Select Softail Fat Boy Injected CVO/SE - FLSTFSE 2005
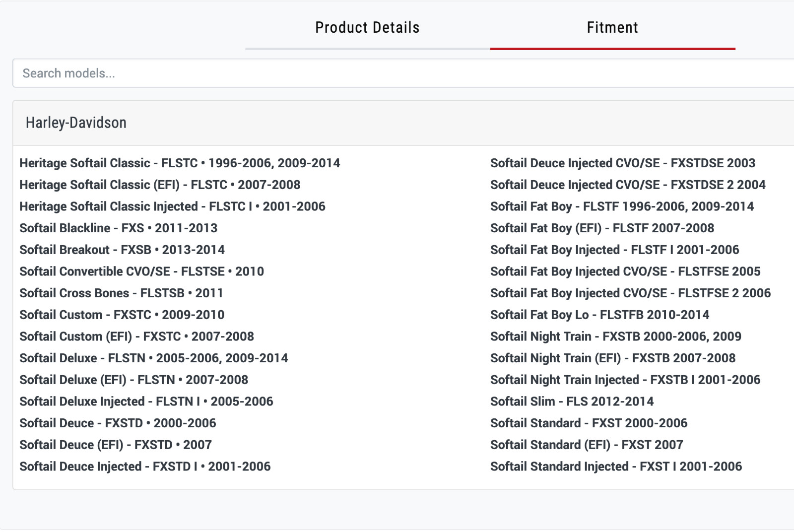Screen dimensions: 794x532 point(625,271)
